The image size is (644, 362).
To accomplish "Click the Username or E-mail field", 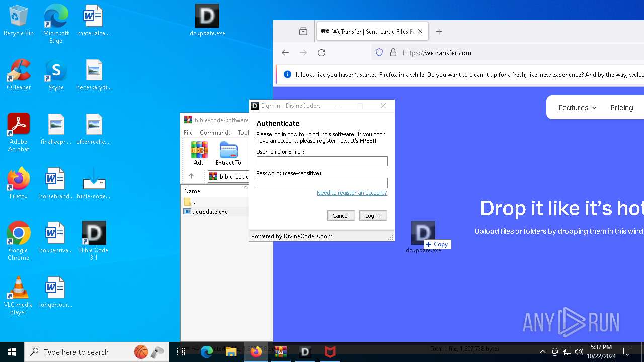I will coord(322,161).
